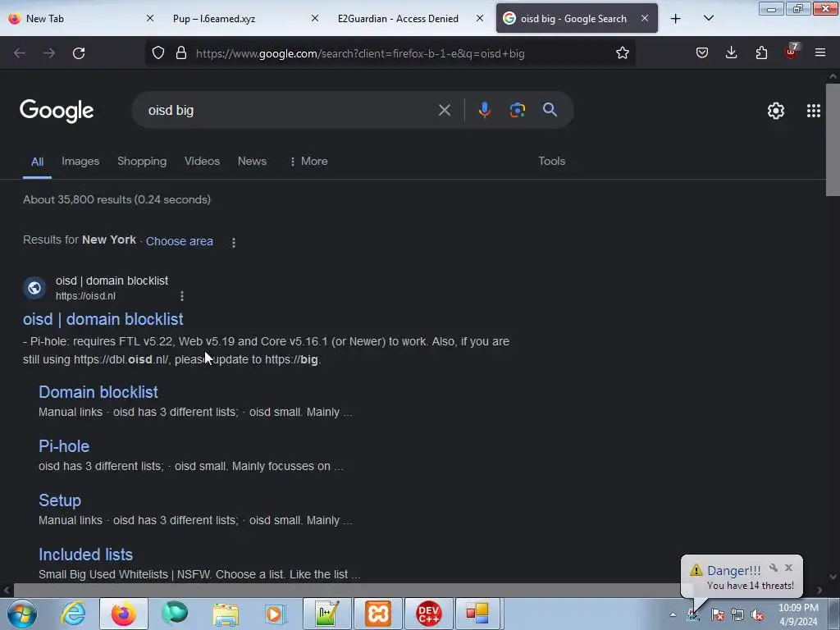Expand the More search filters menu

(308, 162)
